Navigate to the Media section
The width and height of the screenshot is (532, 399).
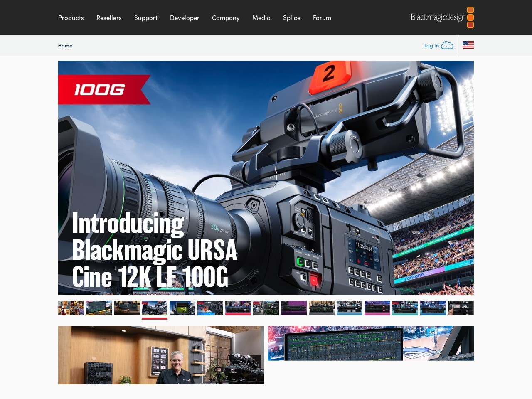coord(261,18)
